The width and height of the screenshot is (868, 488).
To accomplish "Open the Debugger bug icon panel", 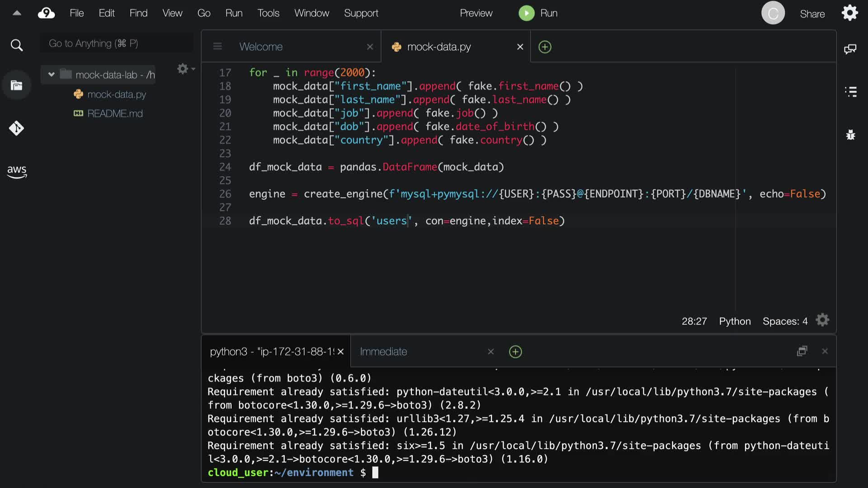I will point(850,135).
